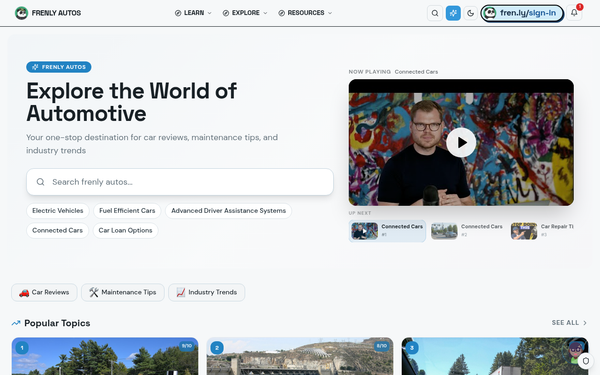Select Advanced Driver Assistance Systems chip
This screenshot has height=375, width=600.
coord(228,211)
